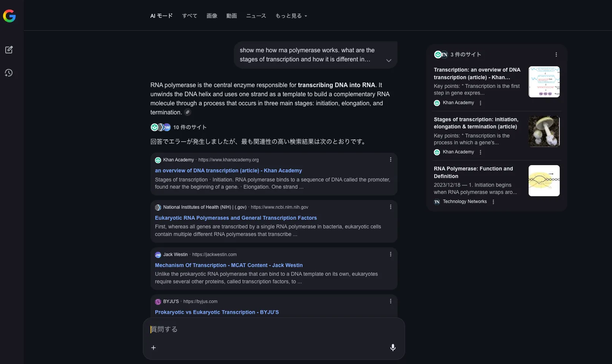Open the 10 件のサイト source icons
The width and height of the screenshot is (612, 364).
[x=161, y=127]
